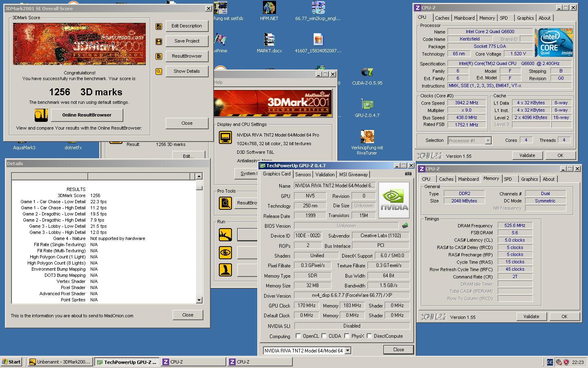Open SPD tab in lower CPU-Z window
This screenshot has height=368, width=588.
(508, 179)
